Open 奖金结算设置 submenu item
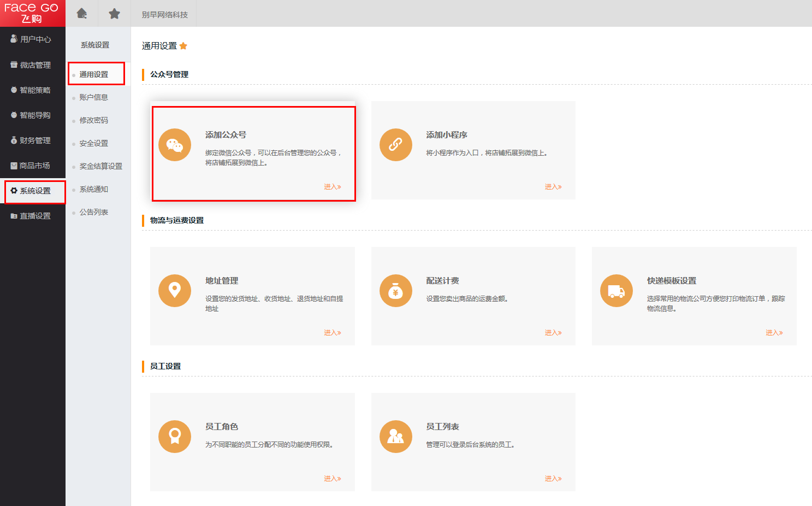 pos(100,166)
